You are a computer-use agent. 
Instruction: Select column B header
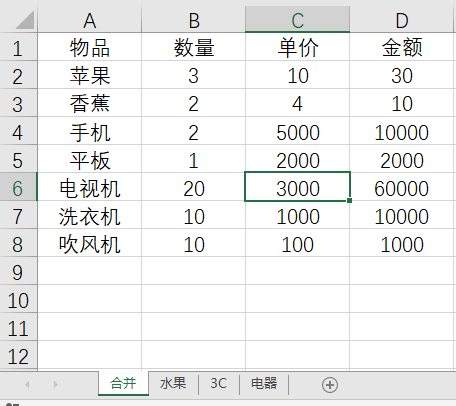(194, 20)
